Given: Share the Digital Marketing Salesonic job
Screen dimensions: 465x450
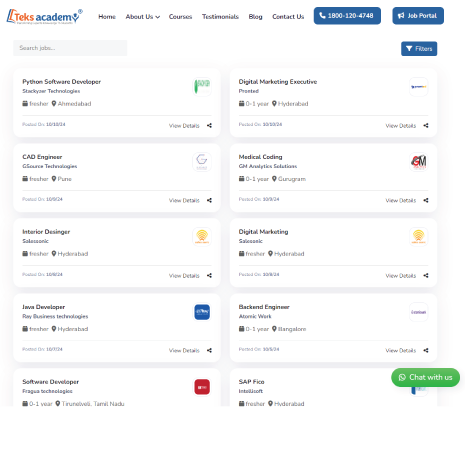Looking at the screenshot, I should [426, 275].
